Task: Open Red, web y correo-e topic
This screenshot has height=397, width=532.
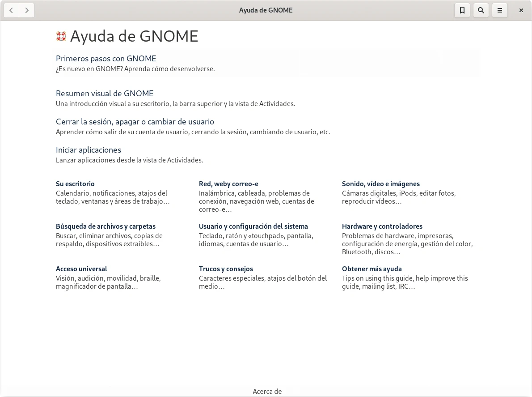Action: click(228, 184)
